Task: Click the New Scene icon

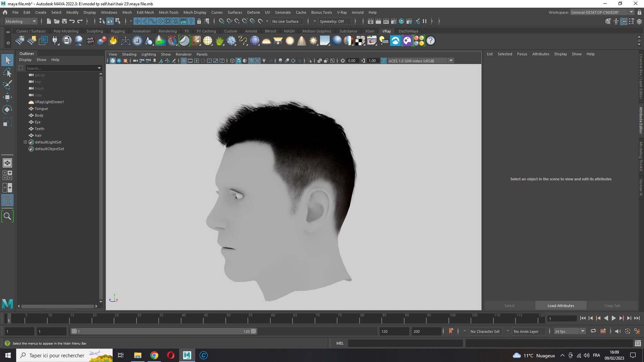Action: 49,21
